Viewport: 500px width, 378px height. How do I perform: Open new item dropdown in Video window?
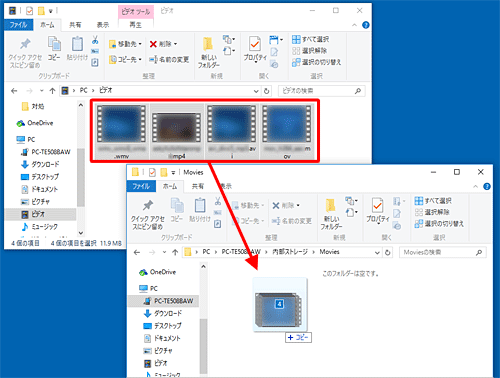tap(229, 40)
